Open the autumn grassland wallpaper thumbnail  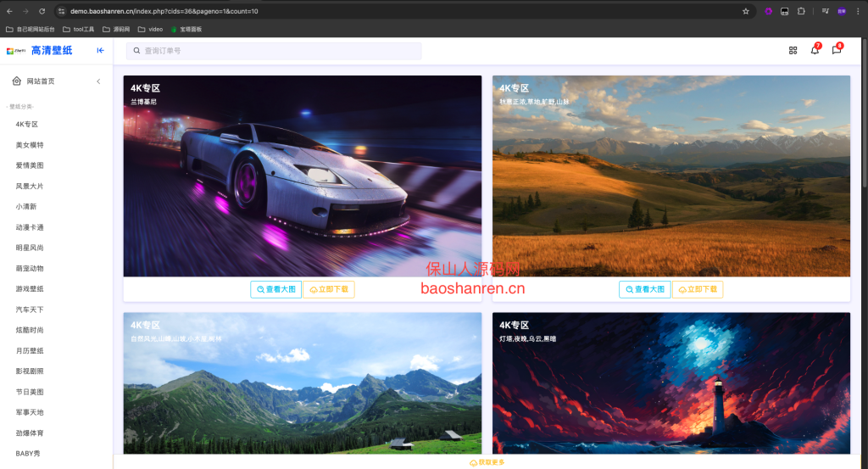(671, 176)
